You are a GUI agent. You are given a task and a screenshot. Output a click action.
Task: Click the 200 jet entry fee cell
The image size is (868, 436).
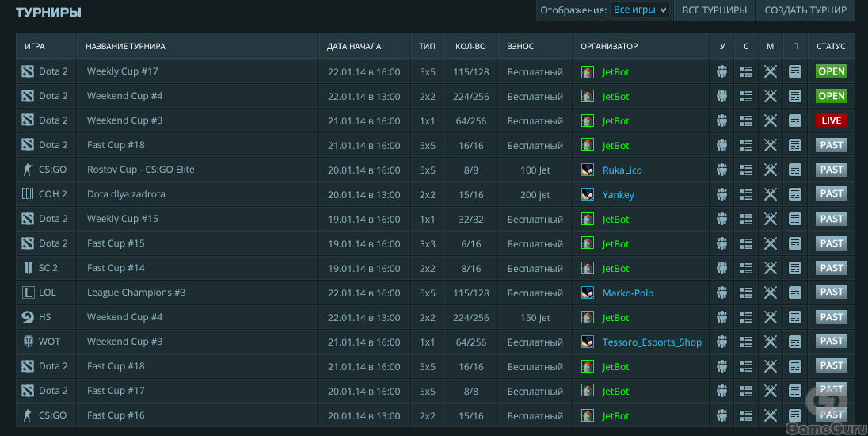tap(535, 194)
